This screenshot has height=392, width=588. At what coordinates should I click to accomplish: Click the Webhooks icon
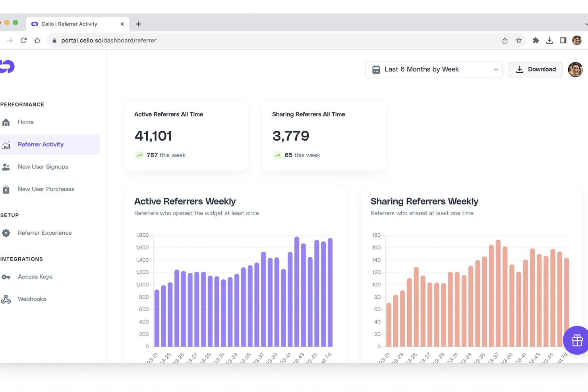pos(6,299)
